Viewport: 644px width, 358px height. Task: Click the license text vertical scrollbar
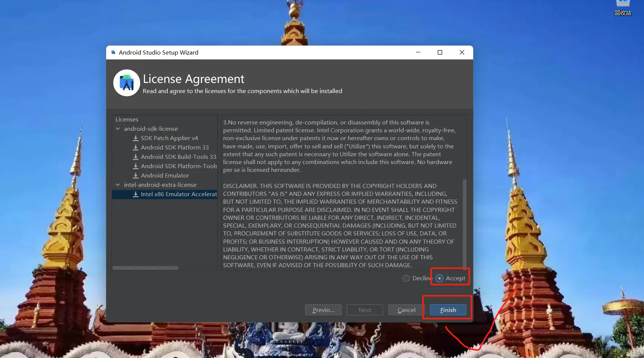(465, 223)
